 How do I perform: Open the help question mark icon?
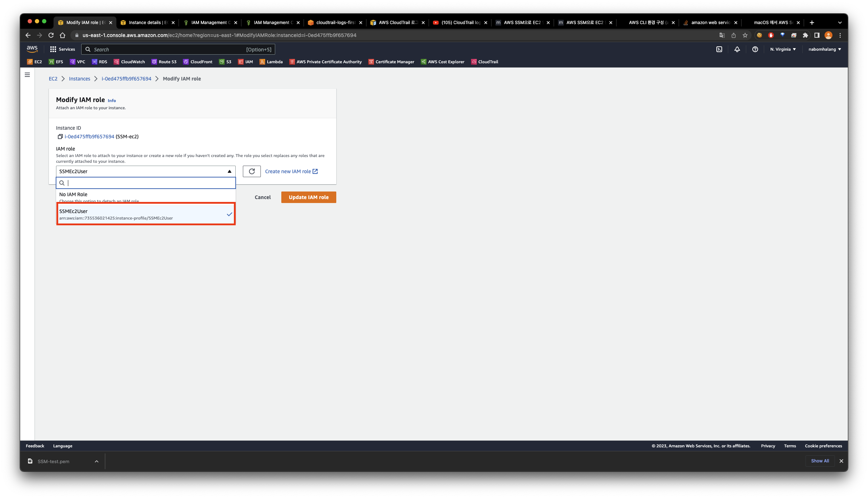(x=755, y=49)
